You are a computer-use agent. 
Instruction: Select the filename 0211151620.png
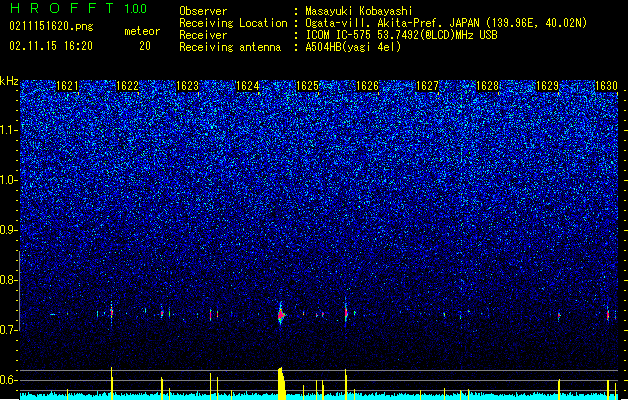(51, 26)
